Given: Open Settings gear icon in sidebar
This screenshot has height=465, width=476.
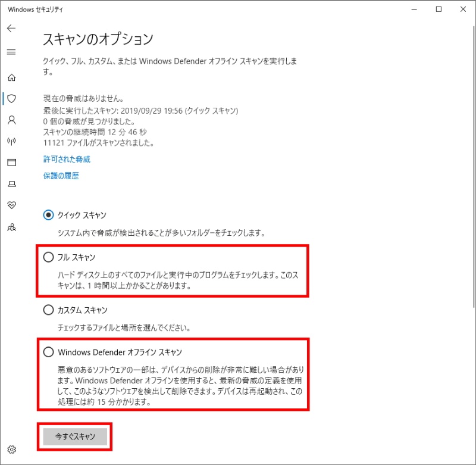Looking at the screenshot, I should click(11, 450).
